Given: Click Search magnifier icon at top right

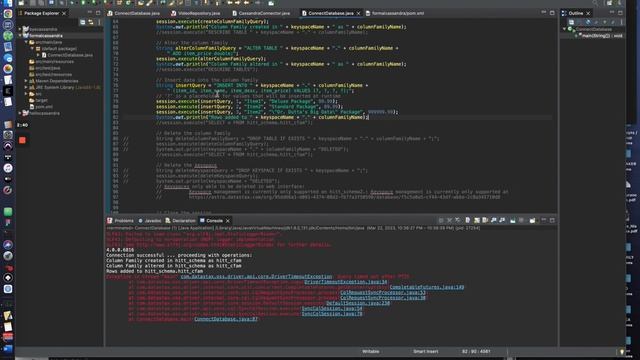Looking at the screenshot, I should (595, 3).
